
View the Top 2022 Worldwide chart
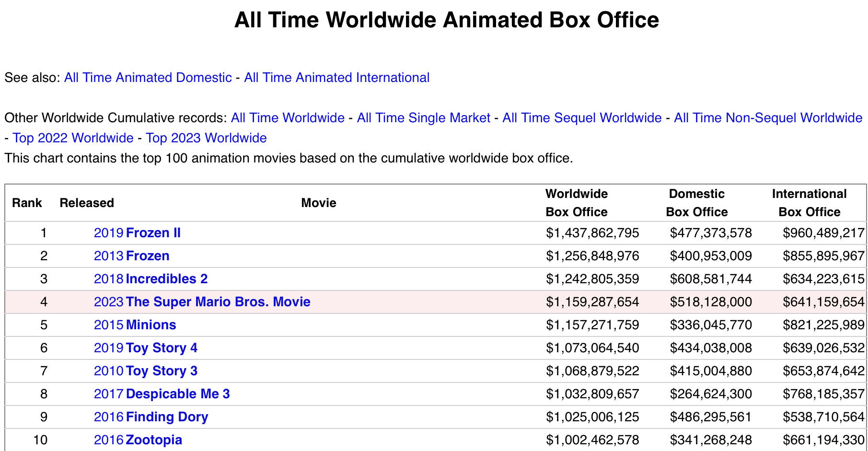(x=73, y=138)
